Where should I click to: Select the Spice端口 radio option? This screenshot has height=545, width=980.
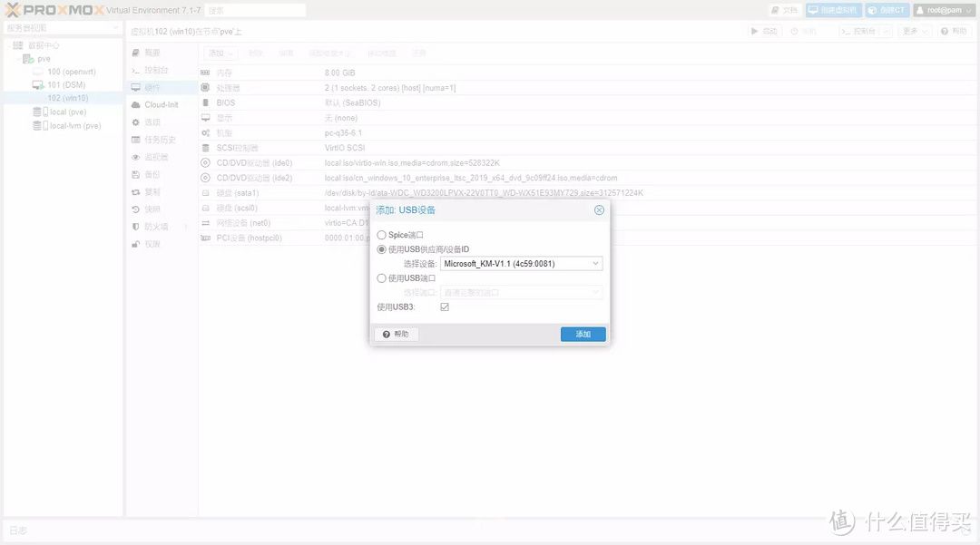382,235
